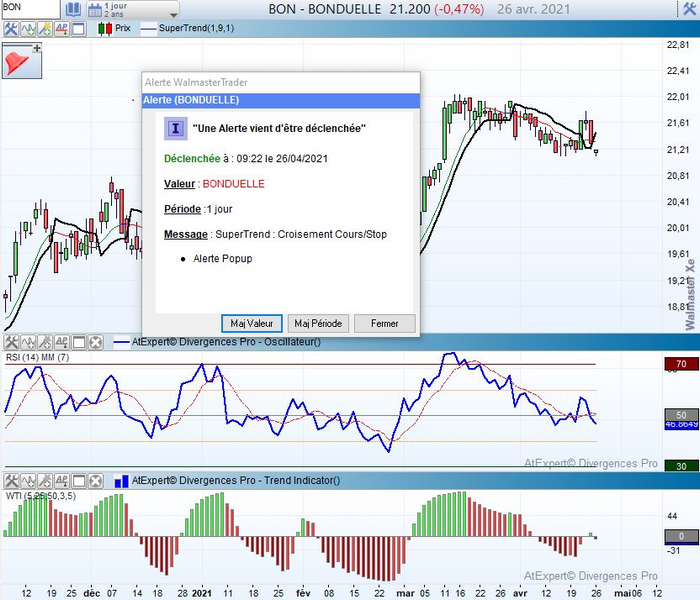Add indicator icon in Oscillateur toolbar

[x=28, y=342]
